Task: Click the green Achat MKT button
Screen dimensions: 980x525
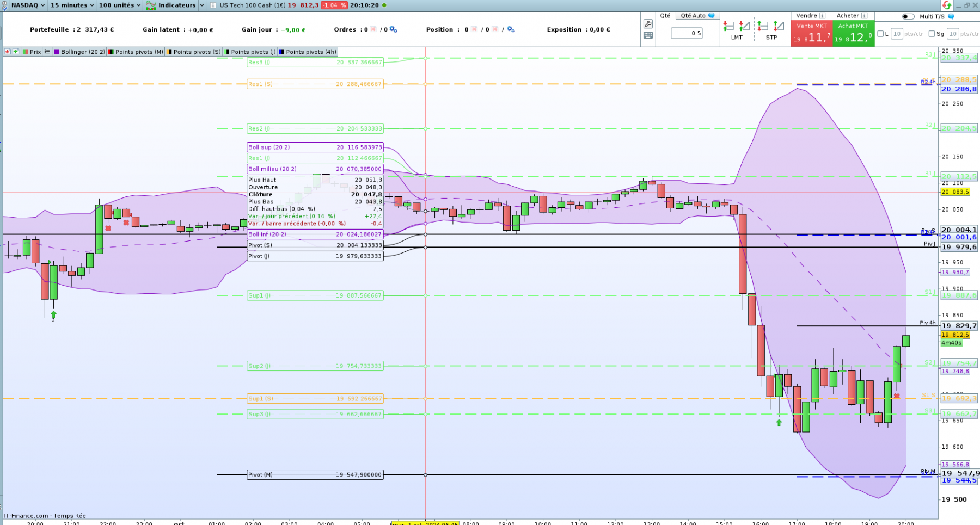Action: point(853,34)
